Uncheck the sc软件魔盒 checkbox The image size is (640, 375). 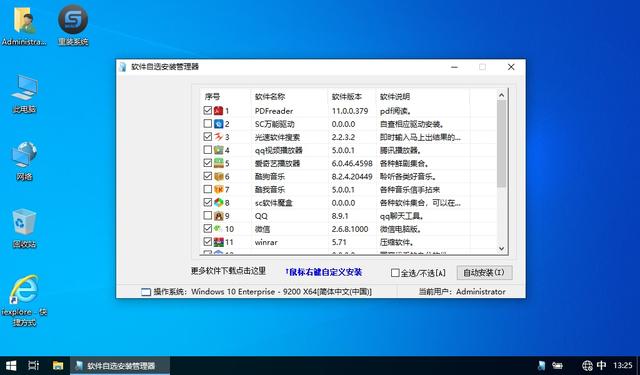point(207,202)
